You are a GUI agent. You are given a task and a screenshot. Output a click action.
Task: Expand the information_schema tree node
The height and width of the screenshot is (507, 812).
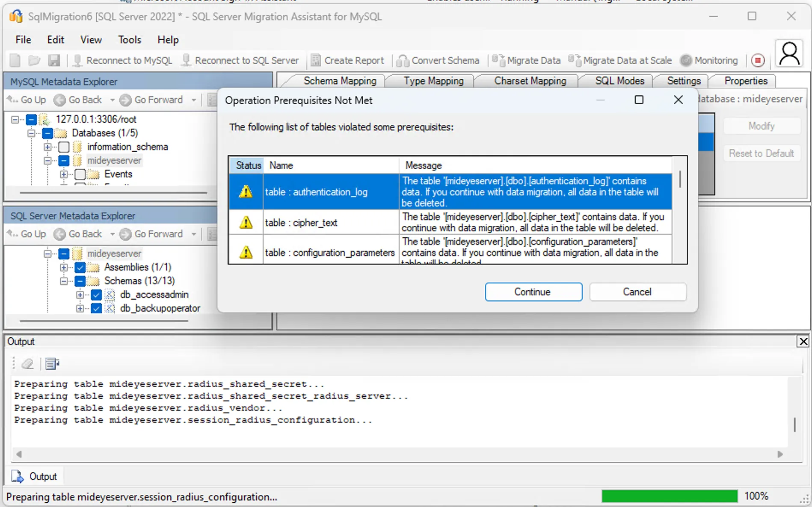47,147
